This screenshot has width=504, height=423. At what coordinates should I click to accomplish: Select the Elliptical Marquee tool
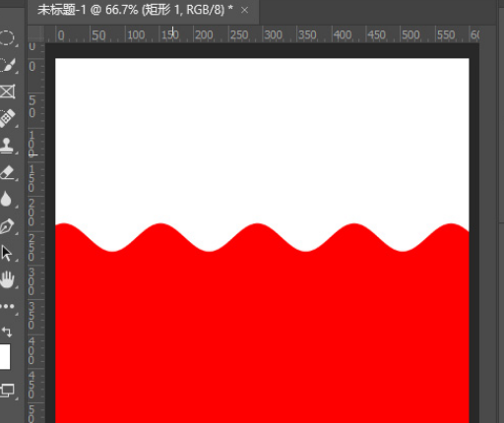(7, 38)
